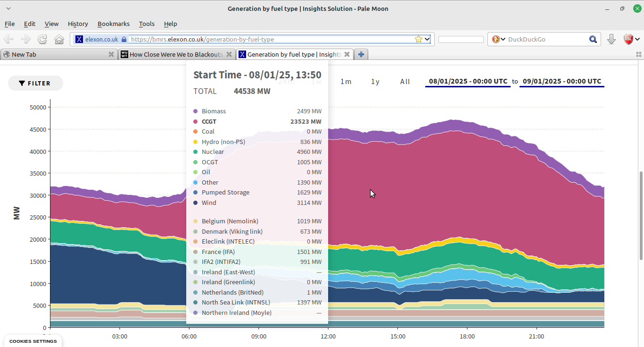
Task: Open the Bookmarks menu
Action: point(113,24)
